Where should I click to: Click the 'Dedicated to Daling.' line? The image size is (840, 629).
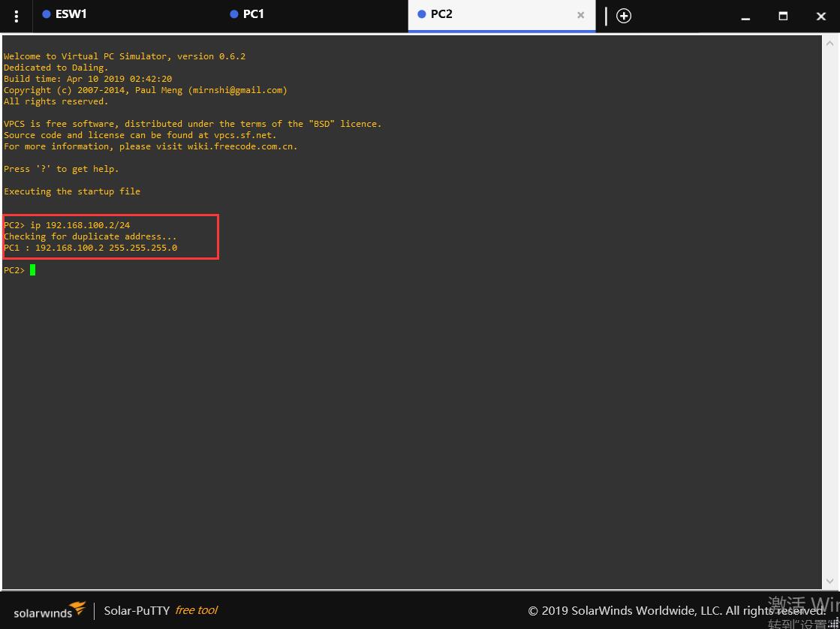(56, 68)
